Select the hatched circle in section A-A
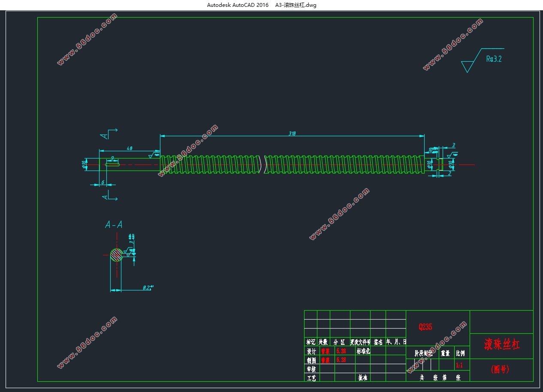Viewport: 543px width, 392px height. coord(116,254)
